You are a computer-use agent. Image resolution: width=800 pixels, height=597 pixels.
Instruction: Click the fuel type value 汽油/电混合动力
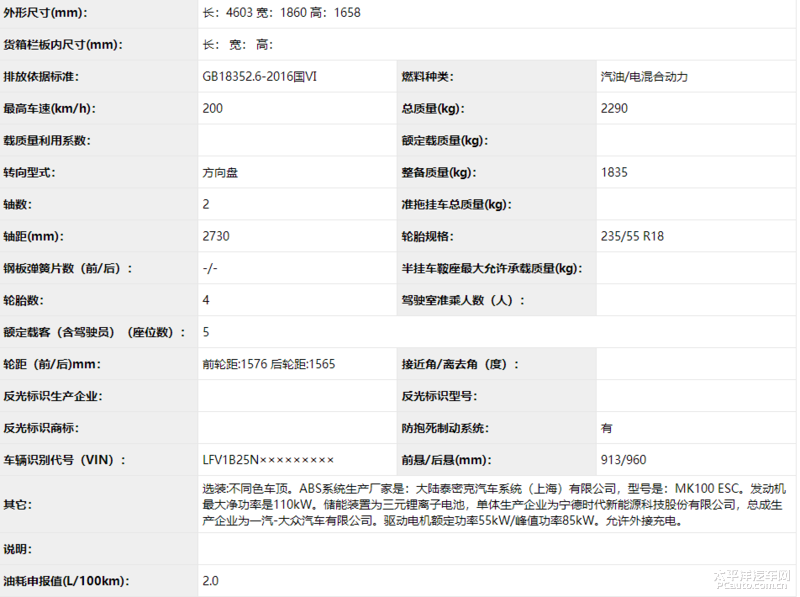pos(643,77)
